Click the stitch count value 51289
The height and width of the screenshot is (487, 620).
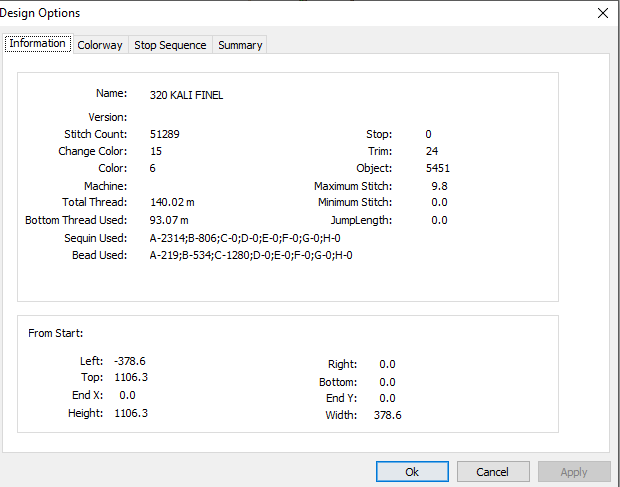[x=164, y=134]
